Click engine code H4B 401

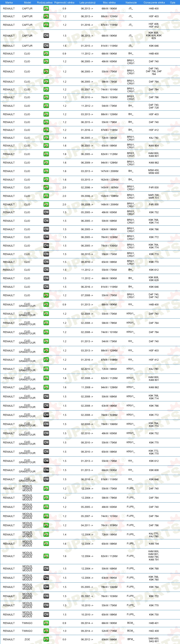154,623
